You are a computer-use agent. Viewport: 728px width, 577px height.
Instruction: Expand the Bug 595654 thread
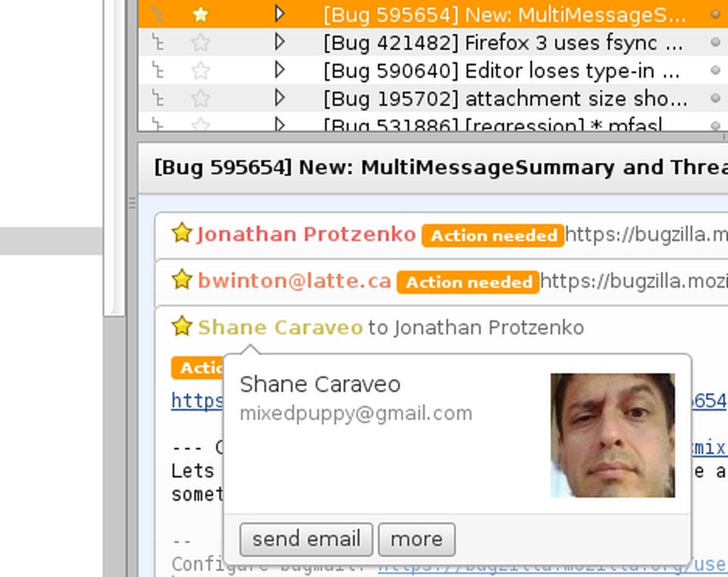pos(279,13)
